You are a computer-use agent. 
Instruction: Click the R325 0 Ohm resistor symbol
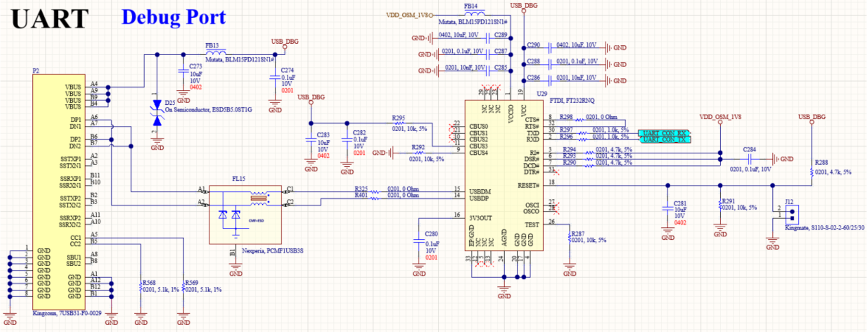pyautogui.click(x=375, y=192)
